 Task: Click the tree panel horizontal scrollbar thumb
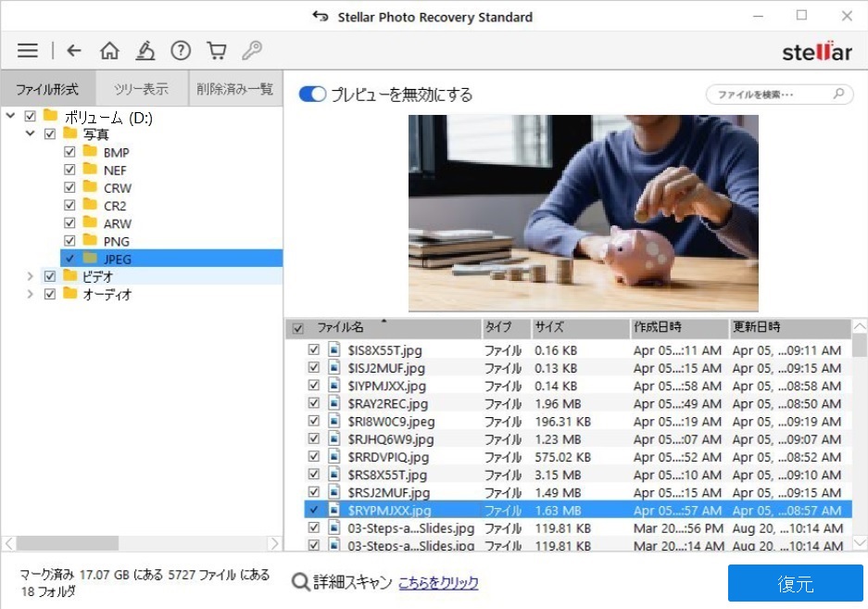coord(68,543)
